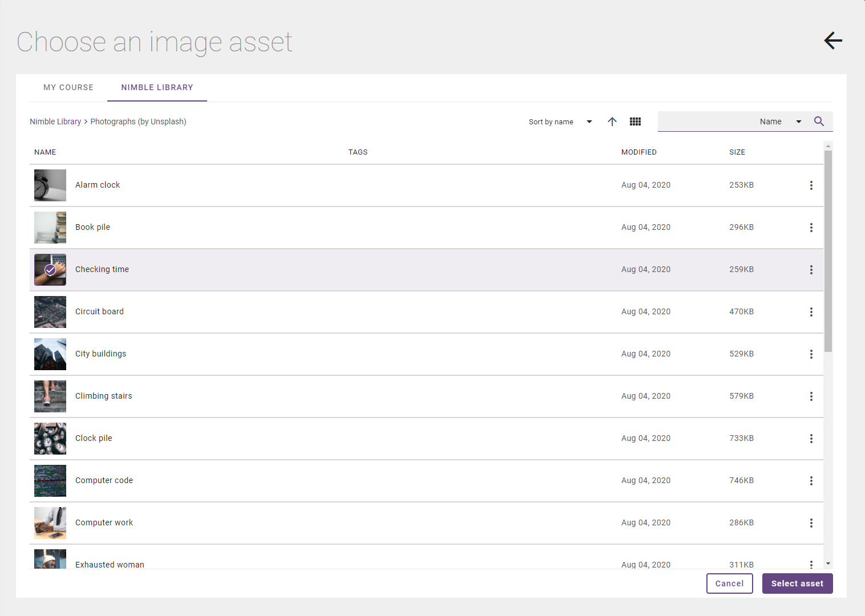Click the Checking time file name
This screenshot has height=616, width=865.
point(102,269)
